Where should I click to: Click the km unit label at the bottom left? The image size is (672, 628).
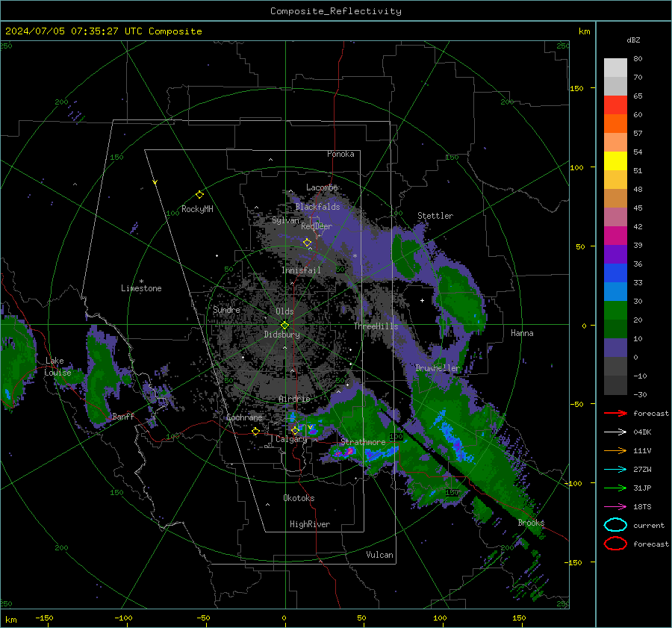[x=10, y=620]
